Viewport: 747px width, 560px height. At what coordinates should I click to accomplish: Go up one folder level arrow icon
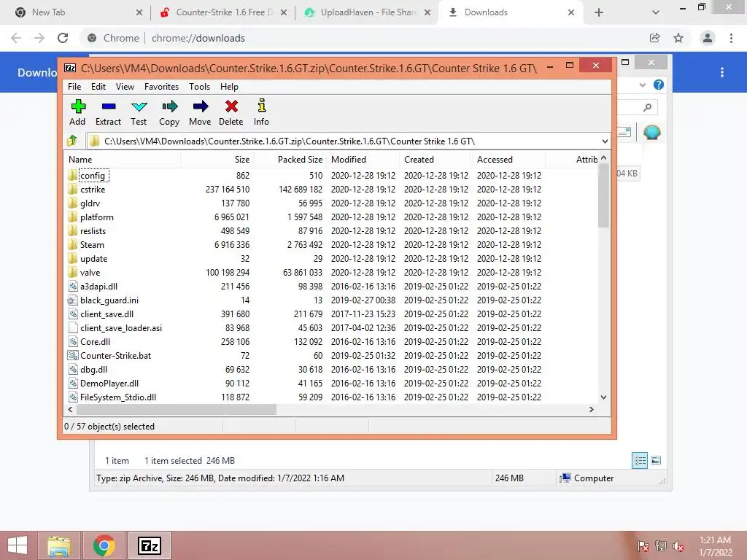72,141
